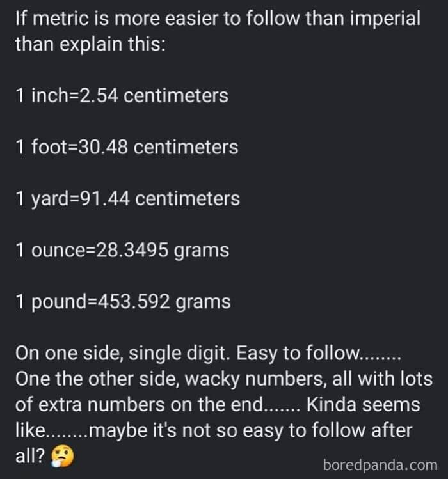Open the boredpanda.com watermark link
The height and width of the screenshot is (479, 448).
[380, 463]
